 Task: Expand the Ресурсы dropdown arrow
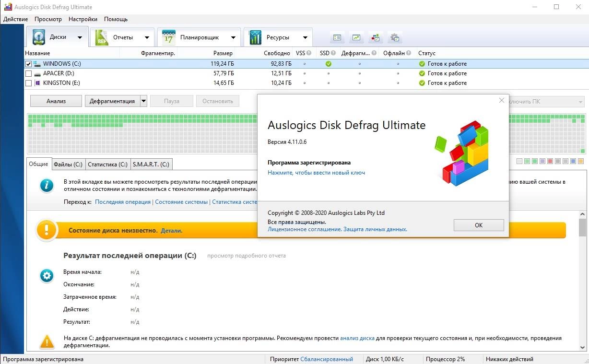305,37
